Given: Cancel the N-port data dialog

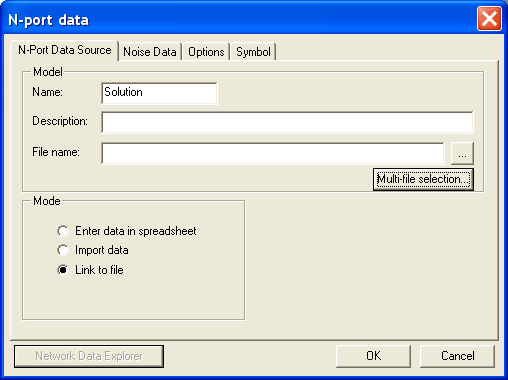Looking at the screenshot, I should 457,356.
